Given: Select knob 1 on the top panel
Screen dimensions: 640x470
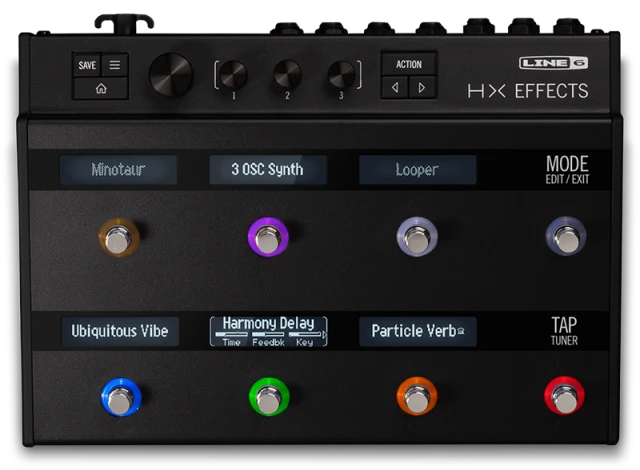Looking at the screenshot, I should [233, 75].
